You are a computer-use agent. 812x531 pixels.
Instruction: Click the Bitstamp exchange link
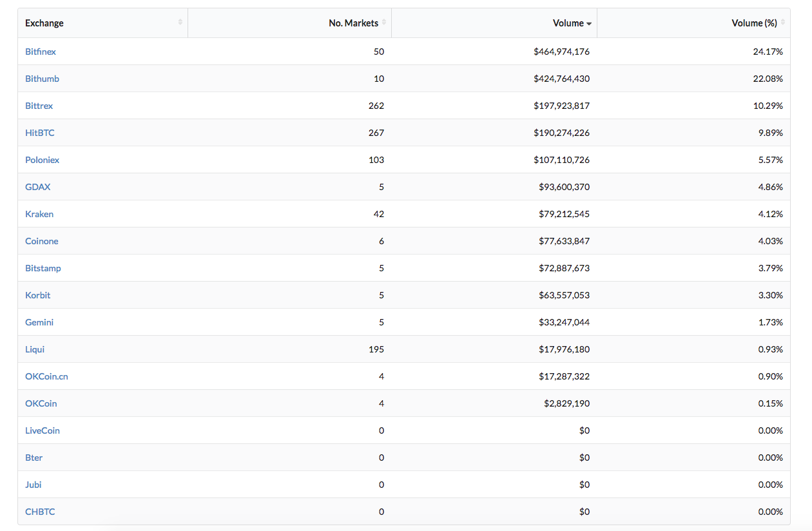(x=43, y=268)
